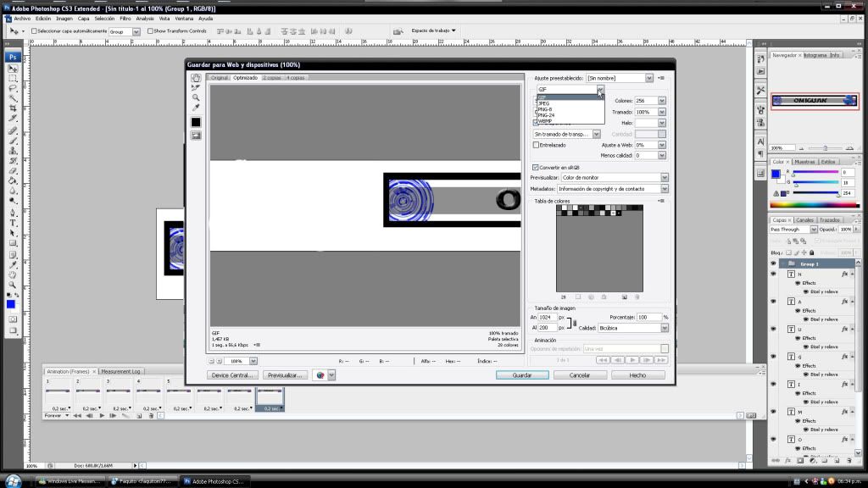Screen dimensions: 868x488
Task: Click the Cancelar button
Action: pos(580,375)
